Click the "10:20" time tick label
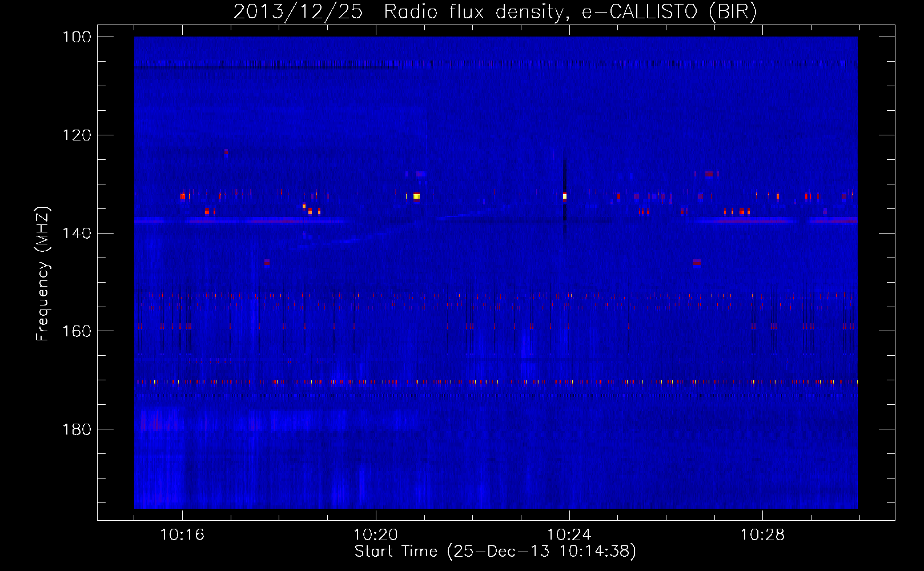Image resolution: width=924 pixels, height=571 pixels. (x=376, y=535)
